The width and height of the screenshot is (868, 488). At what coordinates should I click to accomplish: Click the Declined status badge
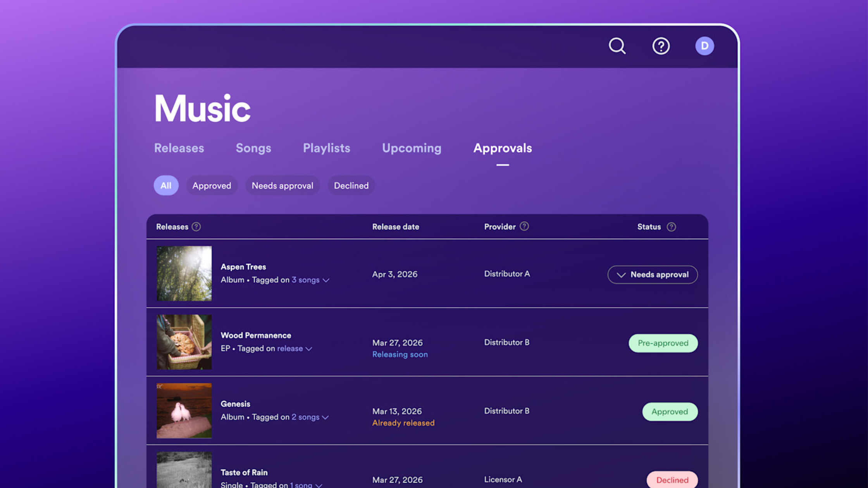coord(672,480)
